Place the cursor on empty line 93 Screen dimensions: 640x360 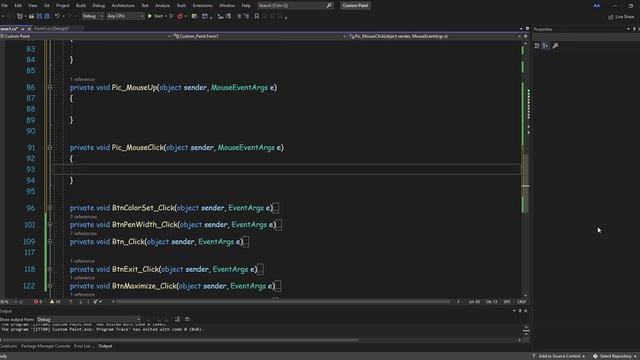click(286, 169)
